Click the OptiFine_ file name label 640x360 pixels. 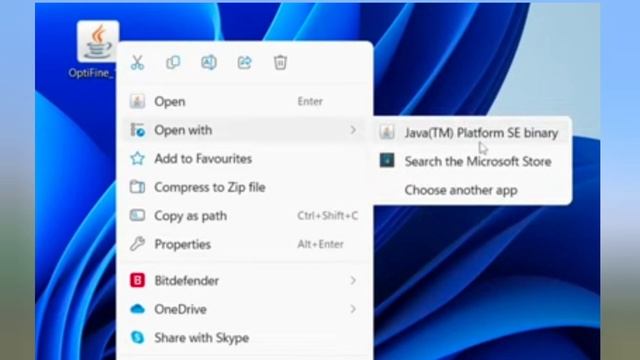pyautogui.click(x=92, y=73)
